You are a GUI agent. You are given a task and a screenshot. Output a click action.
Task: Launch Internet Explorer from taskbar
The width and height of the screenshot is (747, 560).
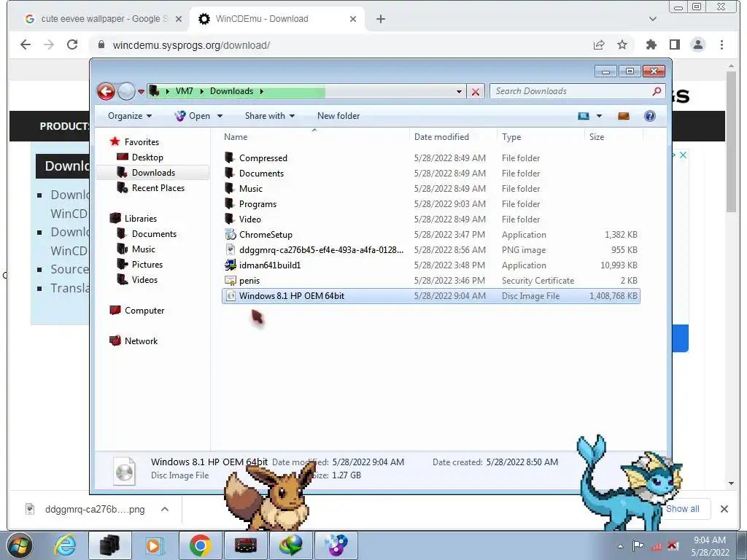tap(65, 545)
